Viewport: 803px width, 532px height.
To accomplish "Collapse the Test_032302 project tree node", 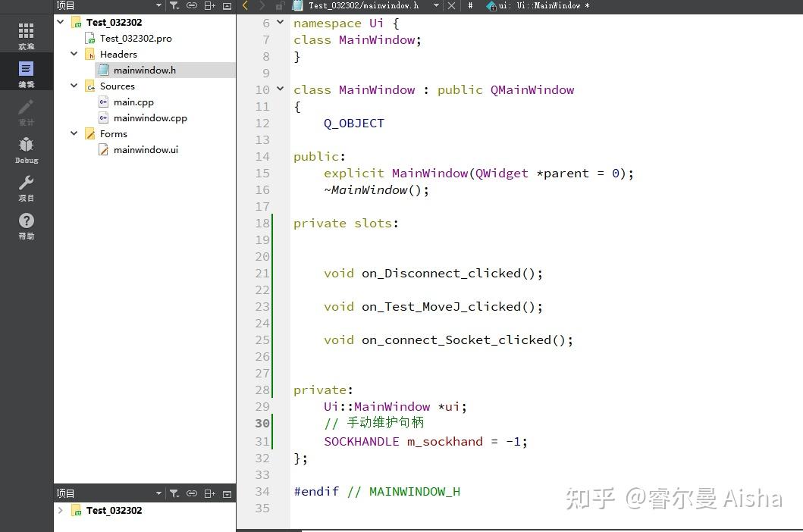I will (x=61, y=22).
